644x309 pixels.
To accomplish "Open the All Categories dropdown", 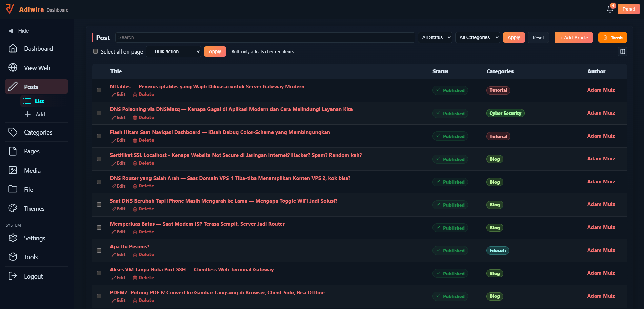I will pyautogui.click(x=478, y=37).
